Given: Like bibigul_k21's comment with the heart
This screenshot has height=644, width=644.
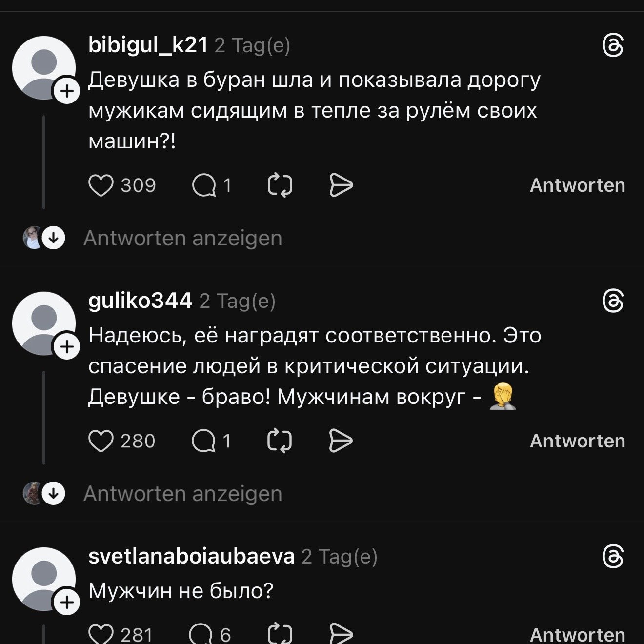Looking at the screenshot, I should point(101,186).
